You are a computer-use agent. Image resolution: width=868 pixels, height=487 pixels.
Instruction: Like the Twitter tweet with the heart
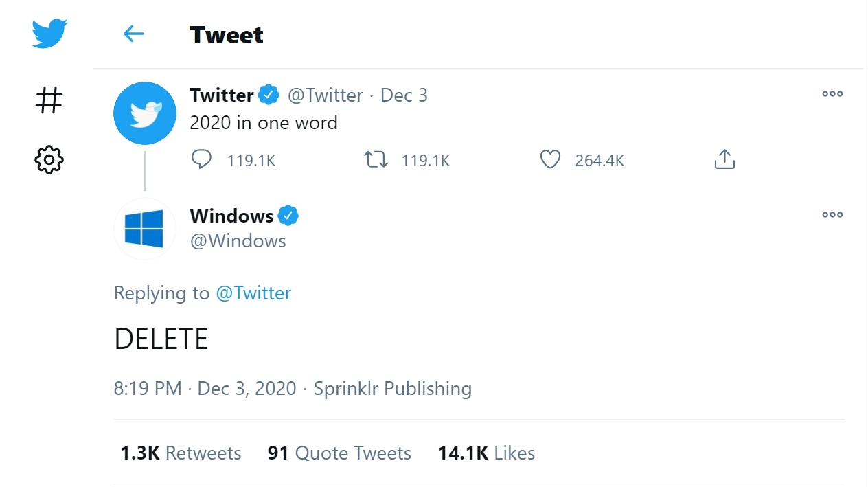[550, 160]
